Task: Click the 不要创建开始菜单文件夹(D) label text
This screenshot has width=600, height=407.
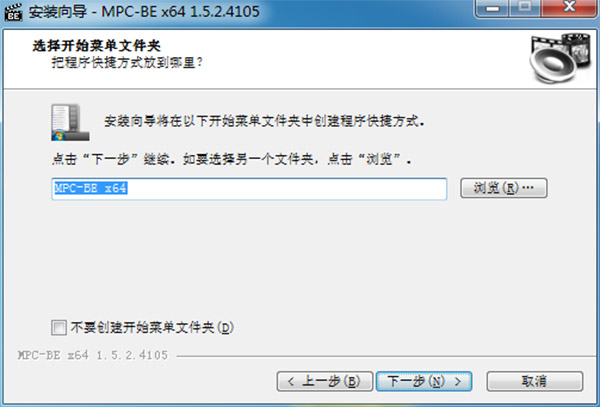Action: pos(152,328)
